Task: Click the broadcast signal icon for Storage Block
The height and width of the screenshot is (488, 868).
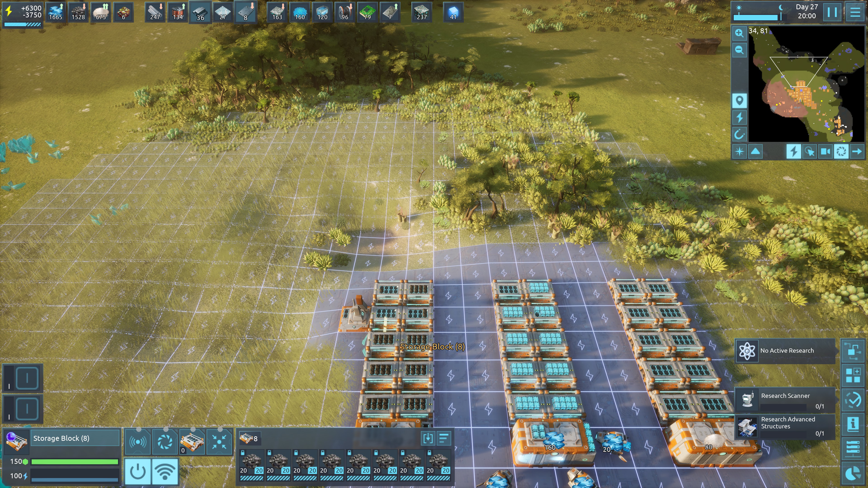Action: point(138,441)
